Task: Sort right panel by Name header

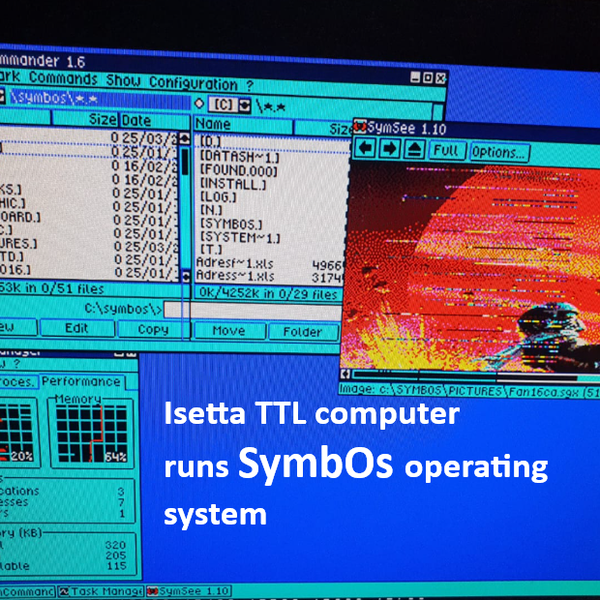Action: [x=243, y=124]
